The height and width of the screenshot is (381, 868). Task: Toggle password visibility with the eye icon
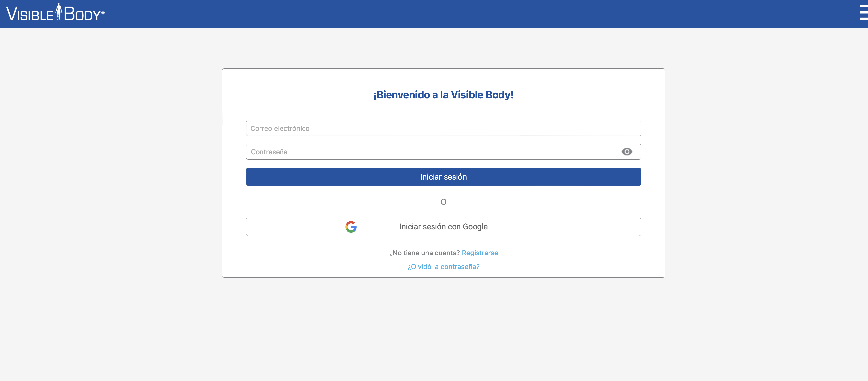[627, 152]
